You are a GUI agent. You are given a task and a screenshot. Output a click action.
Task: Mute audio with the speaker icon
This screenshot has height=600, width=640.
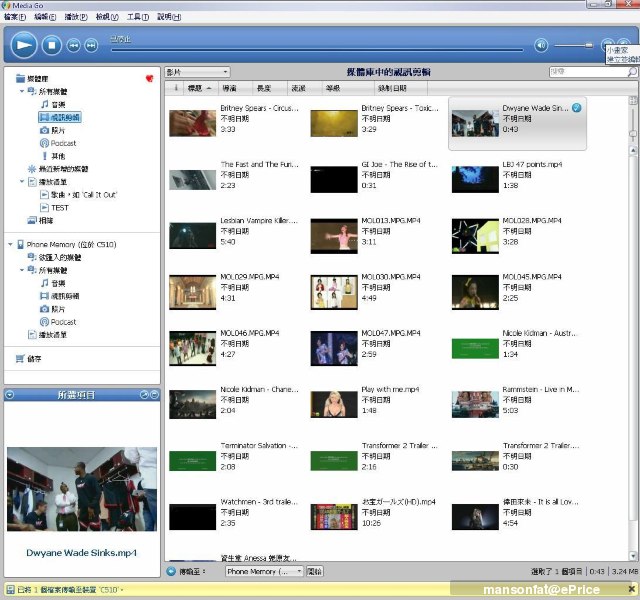click(x=541, y=45)
